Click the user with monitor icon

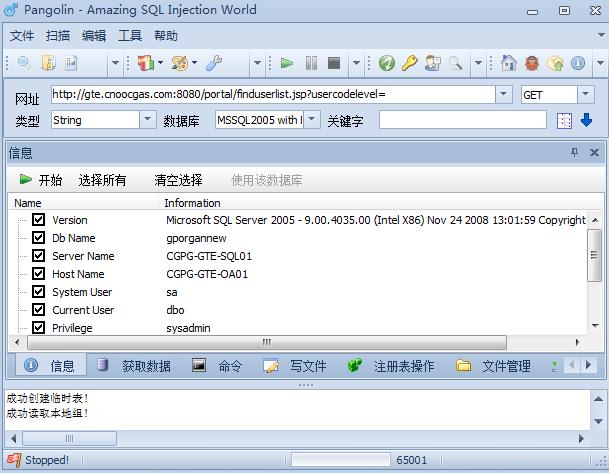433,63
